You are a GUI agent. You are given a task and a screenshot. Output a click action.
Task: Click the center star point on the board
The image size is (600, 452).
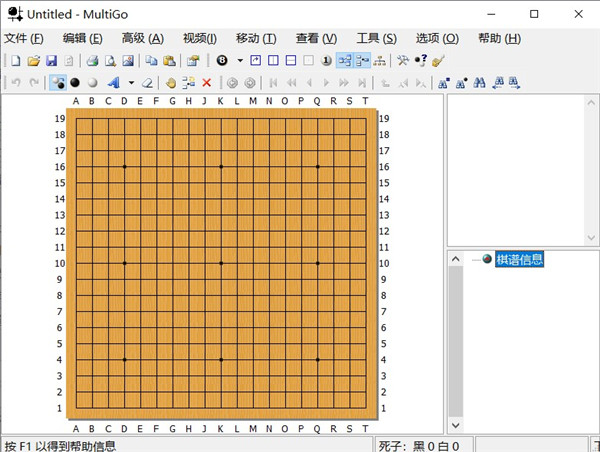pyautogui.click(x=221, y=263)
